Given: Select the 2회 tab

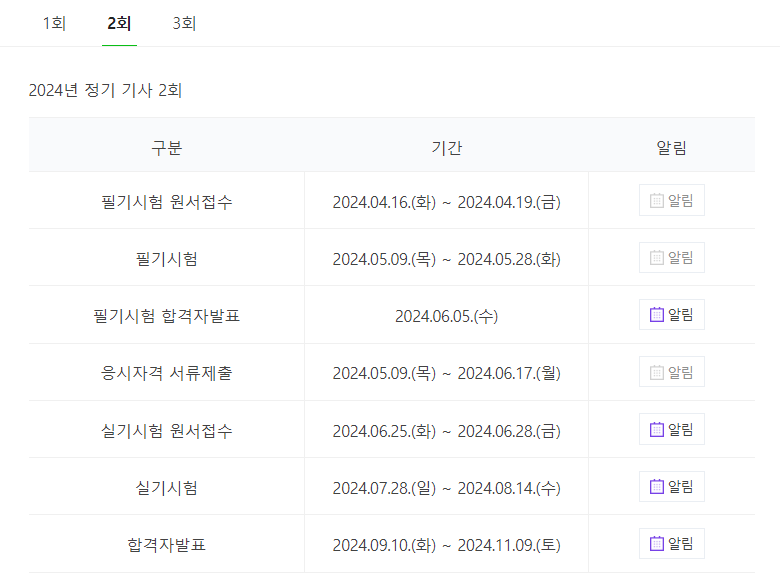Looking at the screenshot, I should point(119,23).
